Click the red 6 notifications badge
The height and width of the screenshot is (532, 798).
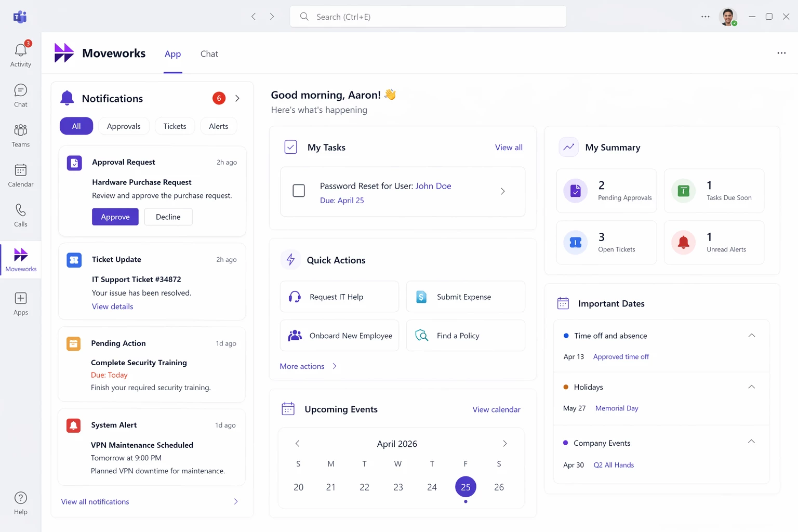click(219, 98)
